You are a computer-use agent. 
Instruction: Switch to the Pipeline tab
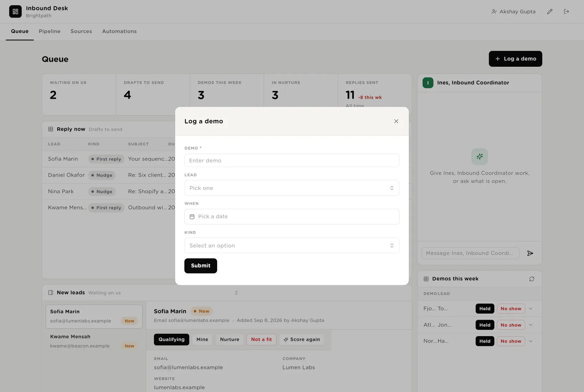50,31
